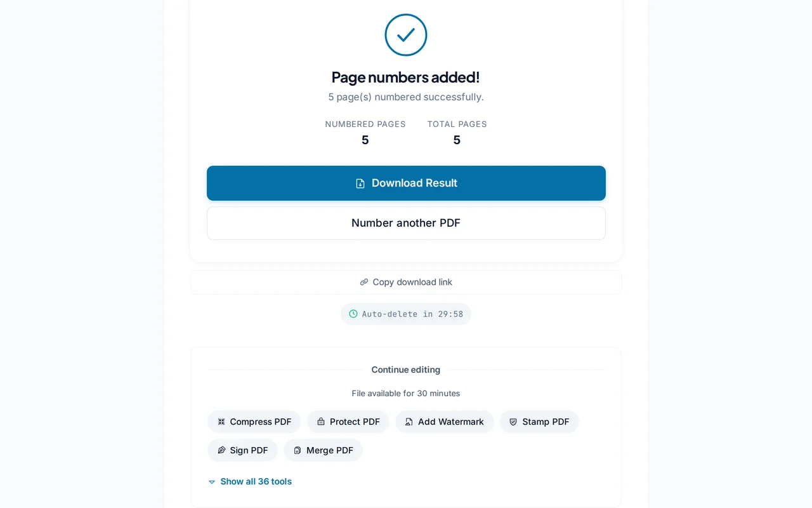Click the shield icon on Stamp PDF
This screenshot has width=812, height=508.
pyautogui.click(x=513, y=421)
